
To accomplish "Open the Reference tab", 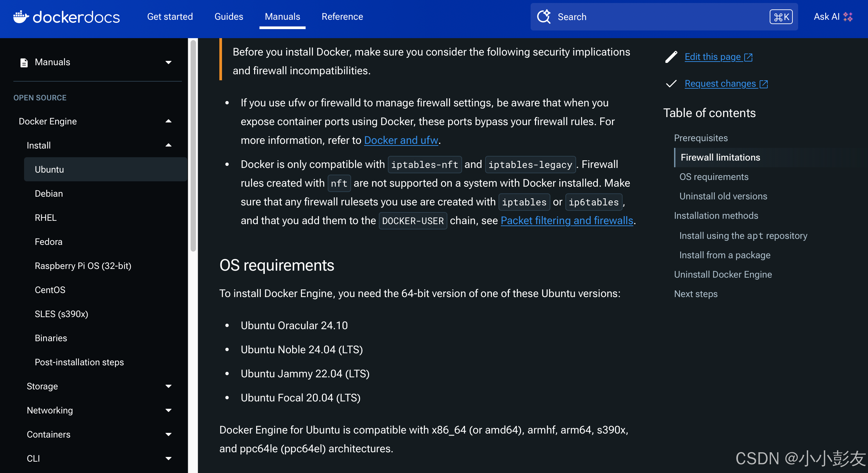I will click(x=342, y=16).
